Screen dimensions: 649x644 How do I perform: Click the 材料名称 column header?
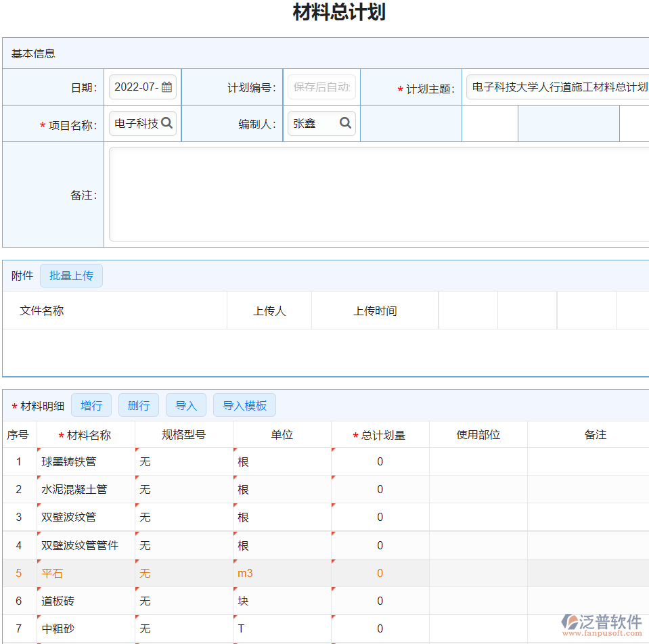86,435
